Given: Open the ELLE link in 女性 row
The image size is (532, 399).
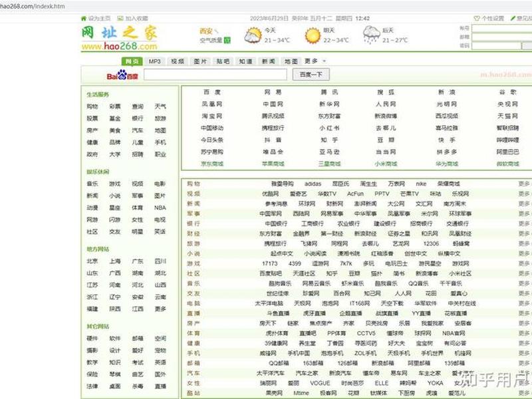Looking at the screenshot, I should point(382,383).
